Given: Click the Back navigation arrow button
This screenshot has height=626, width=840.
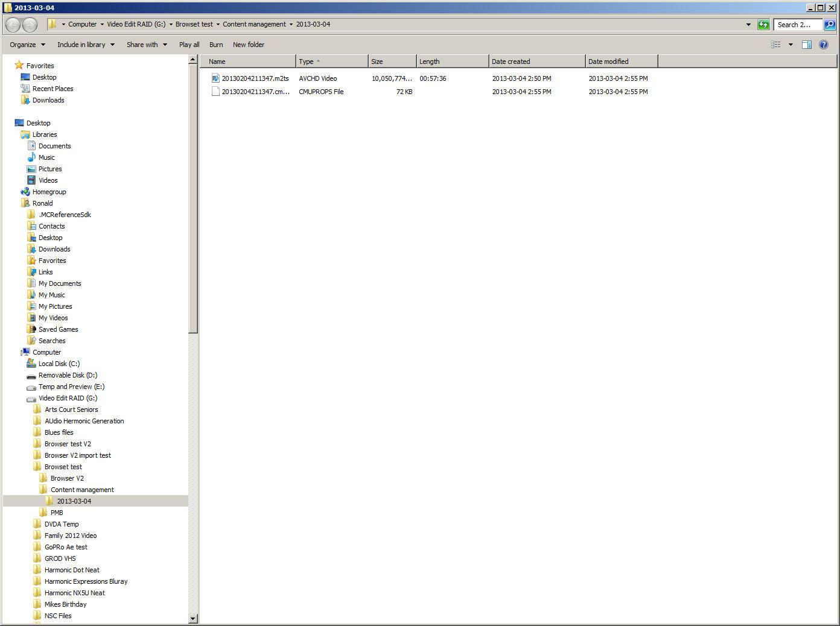Looking at the screenshot, I should point(13,25).
